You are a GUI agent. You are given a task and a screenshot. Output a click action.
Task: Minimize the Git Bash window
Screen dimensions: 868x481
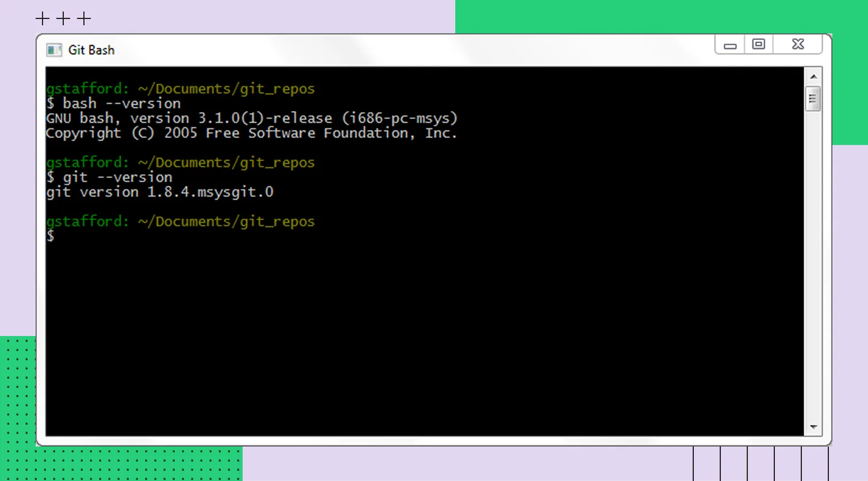click(730, 45)
